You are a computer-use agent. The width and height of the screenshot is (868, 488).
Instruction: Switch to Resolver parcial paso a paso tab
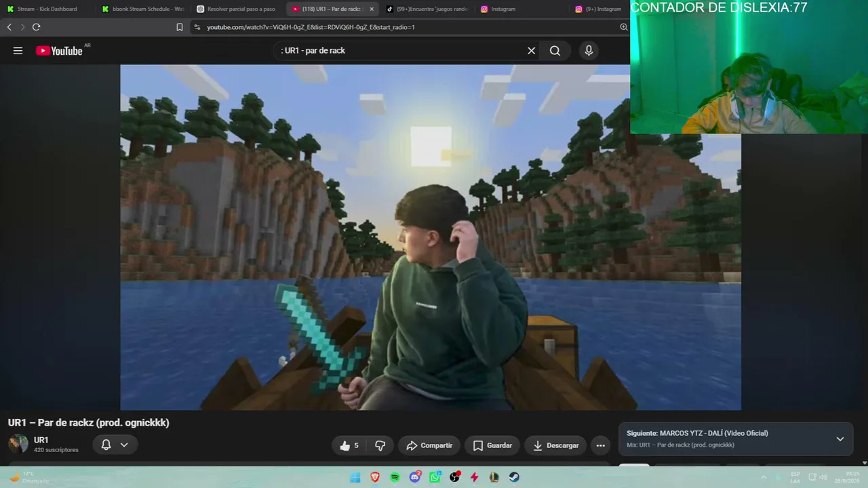(237, 9)
